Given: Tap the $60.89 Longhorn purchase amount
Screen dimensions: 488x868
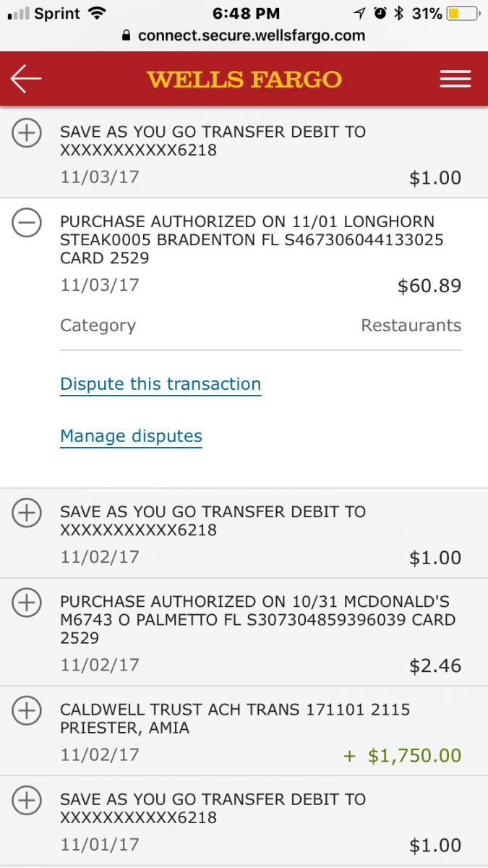Looking at the screenshot, I should tap(429, 286).
